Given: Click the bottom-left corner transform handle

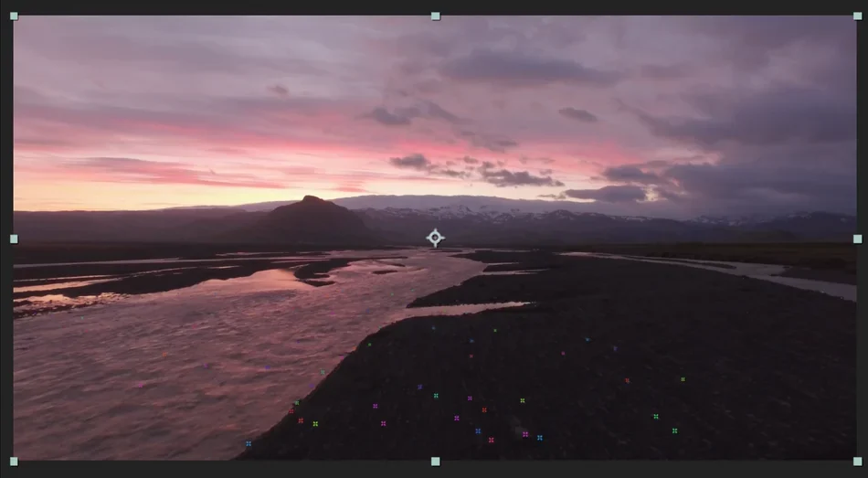Looking at the screenshot, I should point(14,462).
